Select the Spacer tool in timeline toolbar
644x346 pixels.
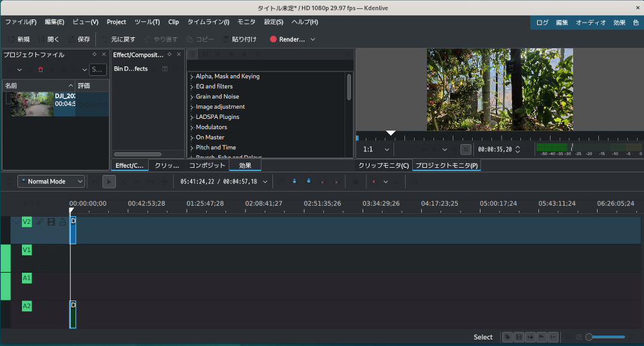[x=137, y=181]
